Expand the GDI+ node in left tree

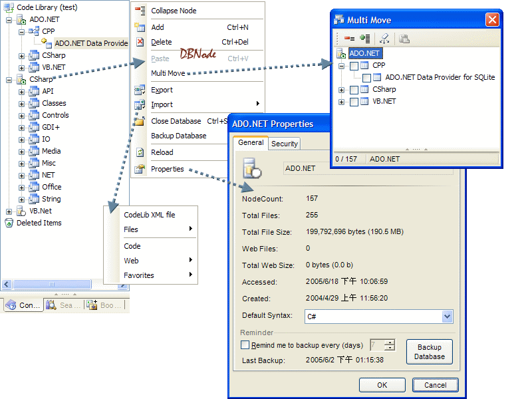coord(21,128)
